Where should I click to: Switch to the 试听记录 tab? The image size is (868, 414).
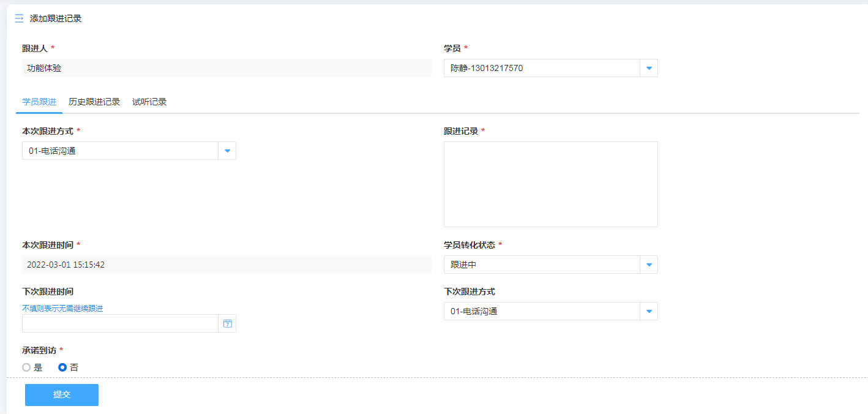[x=149, y=102]
